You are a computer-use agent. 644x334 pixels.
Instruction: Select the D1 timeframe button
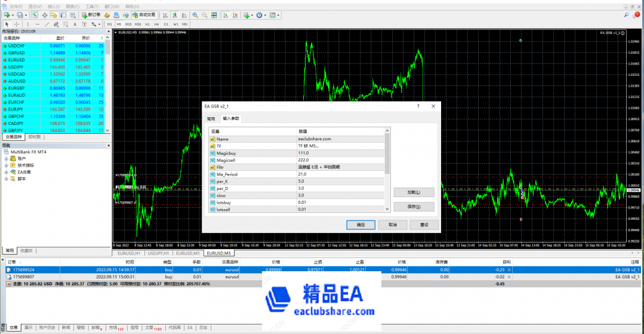(166, 24)
